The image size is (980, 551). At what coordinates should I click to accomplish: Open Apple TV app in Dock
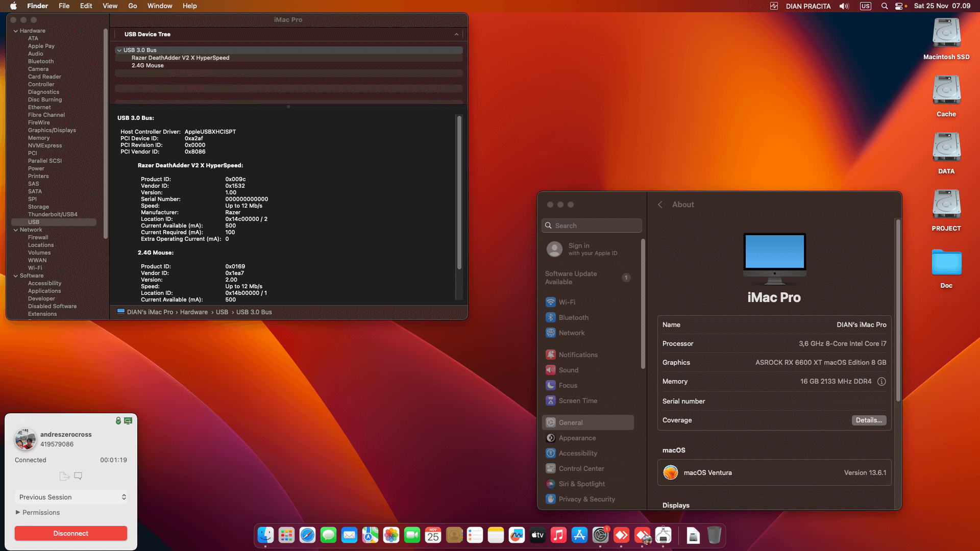[537, 535]
